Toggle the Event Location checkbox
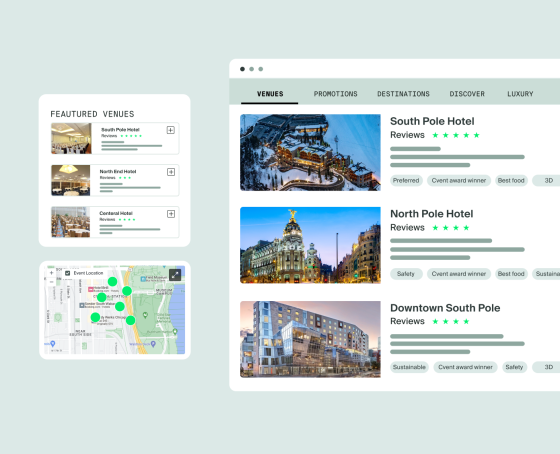 click(68, 273)
